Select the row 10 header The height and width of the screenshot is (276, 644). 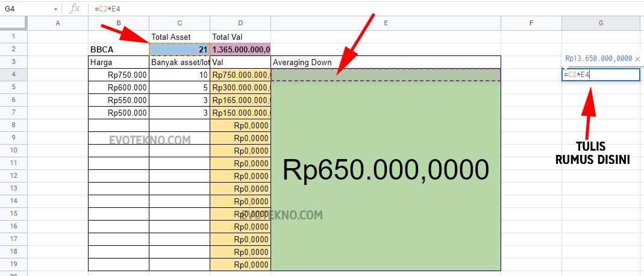click(x=13, y=151)
